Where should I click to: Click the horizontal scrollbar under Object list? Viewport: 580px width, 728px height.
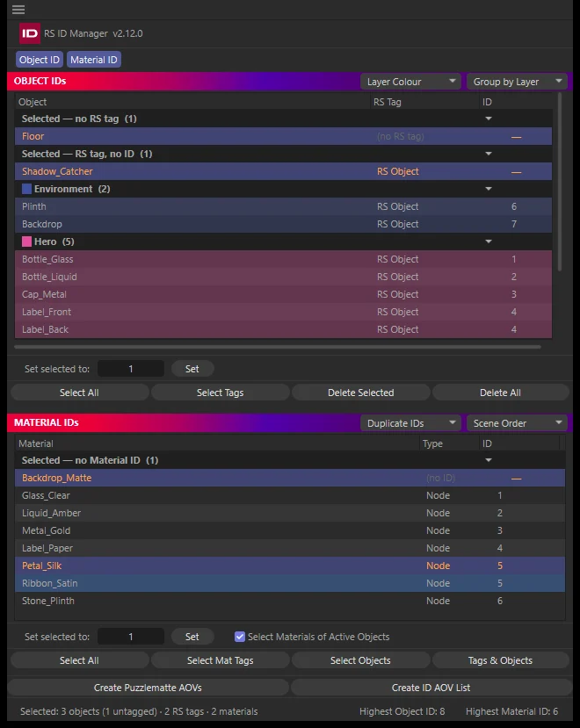pyautogui.click(x=278, y=347)
